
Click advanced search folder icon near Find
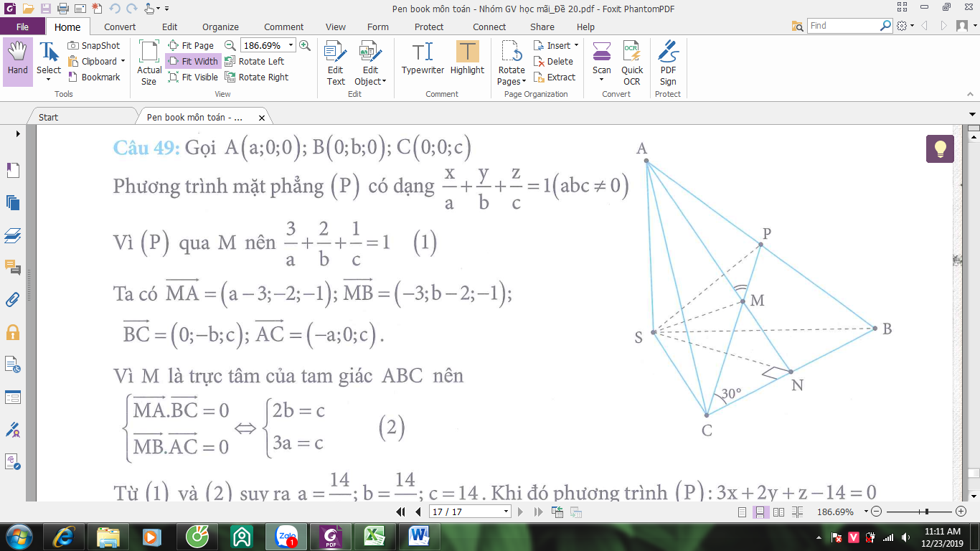pyautogui.click(x=797, y=26)
